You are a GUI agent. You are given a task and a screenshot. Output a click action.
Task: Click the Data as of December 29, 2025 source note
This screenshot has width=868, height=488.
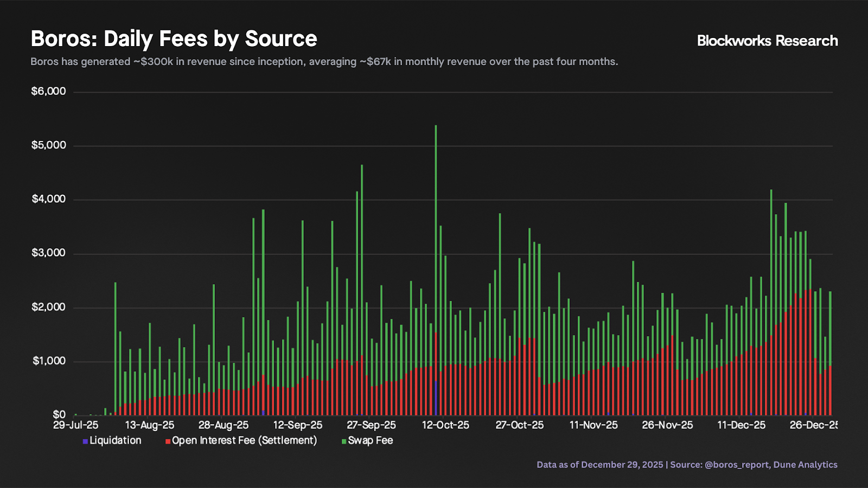687,465
